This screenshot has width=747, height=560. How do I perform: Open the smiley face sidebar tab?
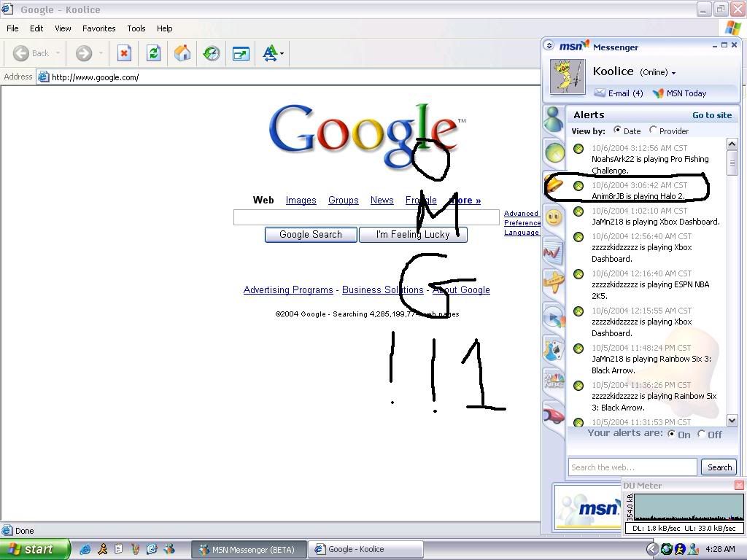coord(554,217)
